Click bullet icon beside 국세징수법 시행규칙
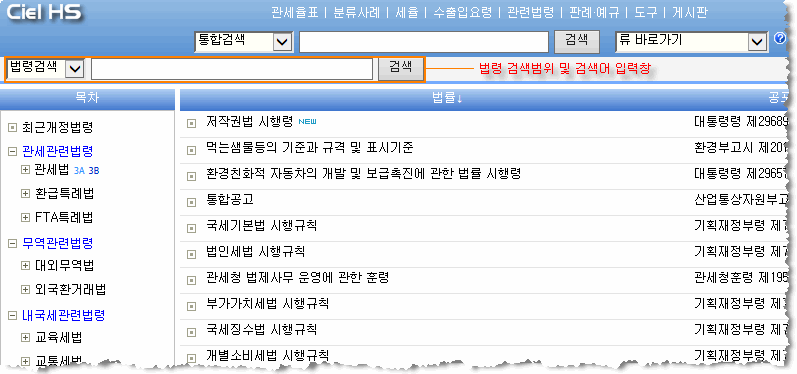The image size is (797, 374). [x=191, y=332]
